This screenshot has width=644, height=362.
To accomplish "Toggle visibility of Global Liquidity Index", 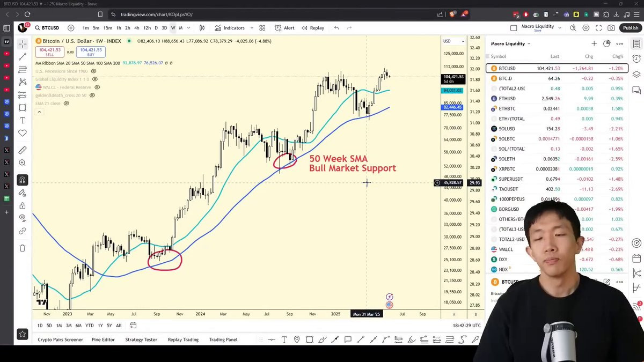I will pyautogui.click(x=94, y=79).
